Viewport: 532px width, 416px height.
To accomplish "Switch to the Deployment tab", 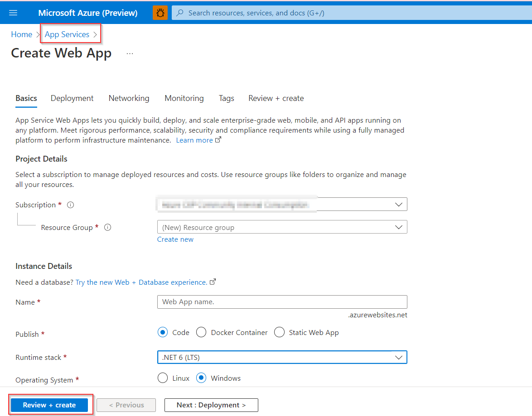I will [72, 98].
